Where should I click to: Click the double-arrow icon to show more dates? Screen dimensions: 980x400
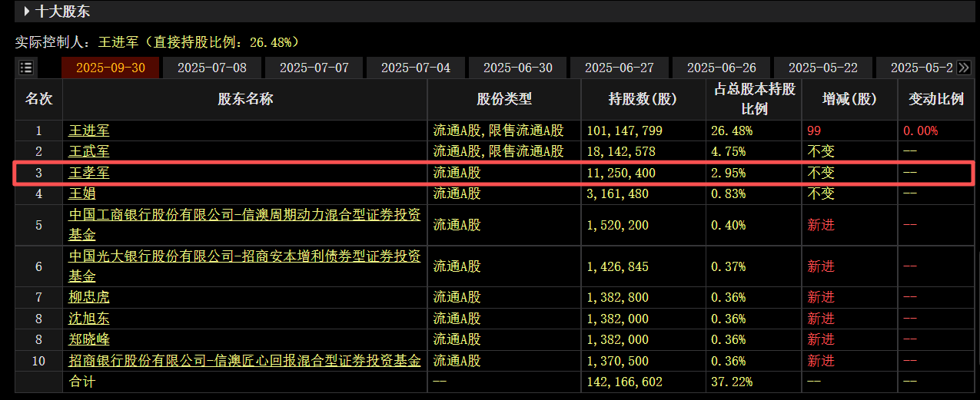click(x=964, y=68)
